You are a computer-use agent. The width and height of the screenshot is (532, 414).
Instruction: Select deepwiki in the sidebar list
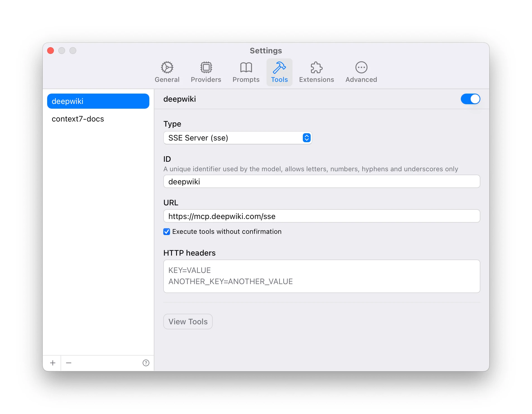click(x=98, y=101)
